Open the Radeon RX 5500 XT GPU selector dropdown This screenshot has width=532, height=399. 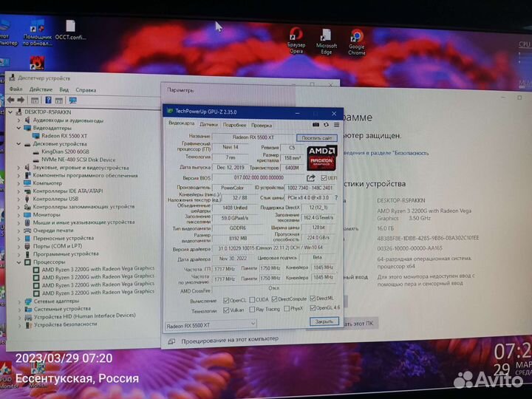pos(211,325)
